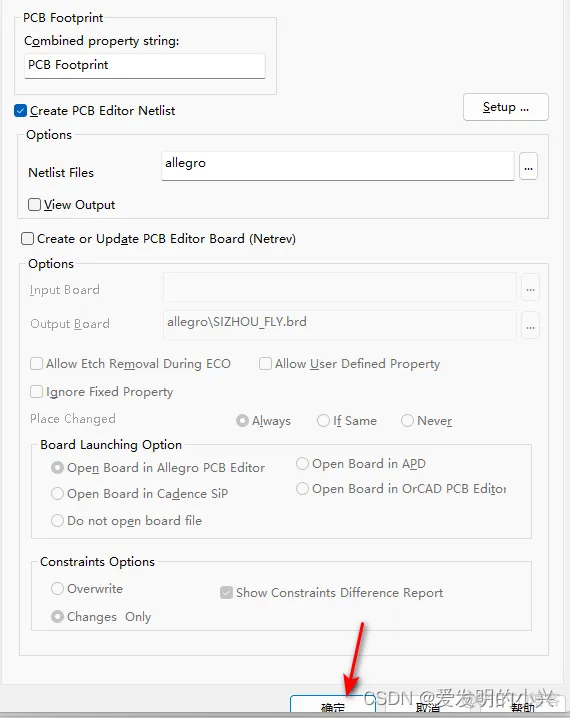
Task: Select Do not open board file
Action: pos(57,520)
